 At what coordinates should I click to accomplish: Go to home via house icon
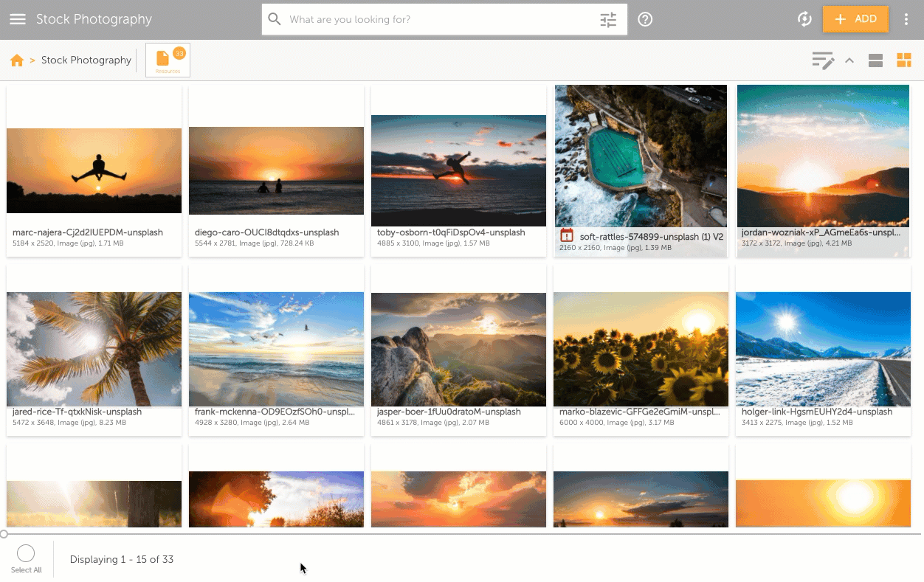pyautogui.click(x=17, y=60)
